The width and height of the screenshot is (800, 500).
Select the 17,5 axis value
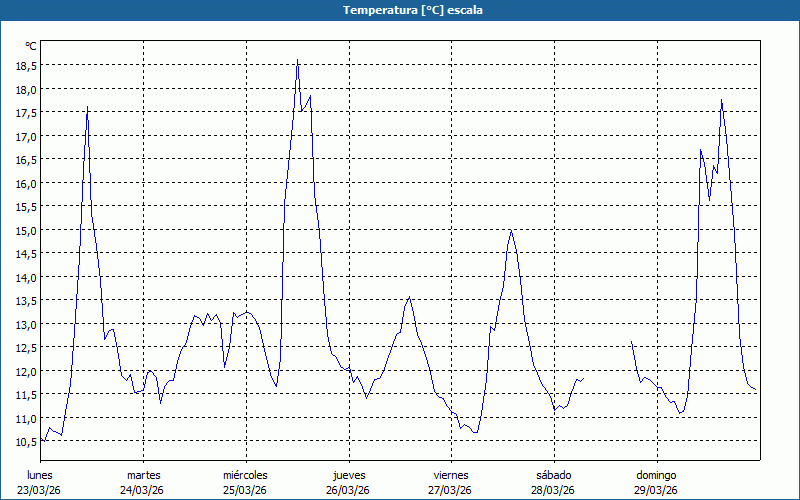(x=26, y=113)
